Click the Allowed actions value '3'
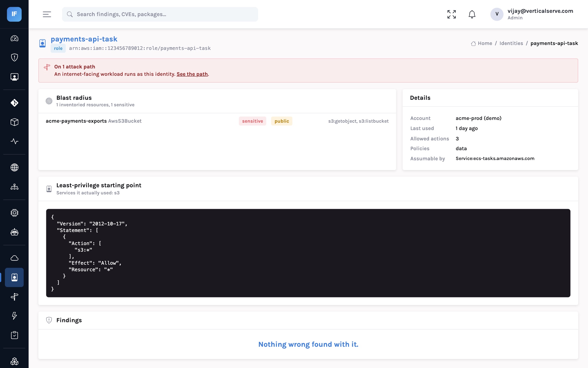 [457, 139]
